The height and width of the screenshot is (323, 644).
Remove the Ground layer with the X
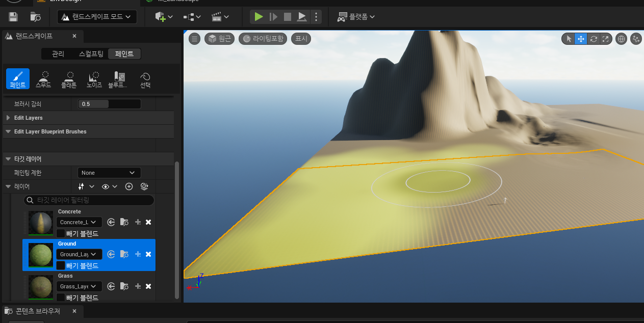[148, 254]
